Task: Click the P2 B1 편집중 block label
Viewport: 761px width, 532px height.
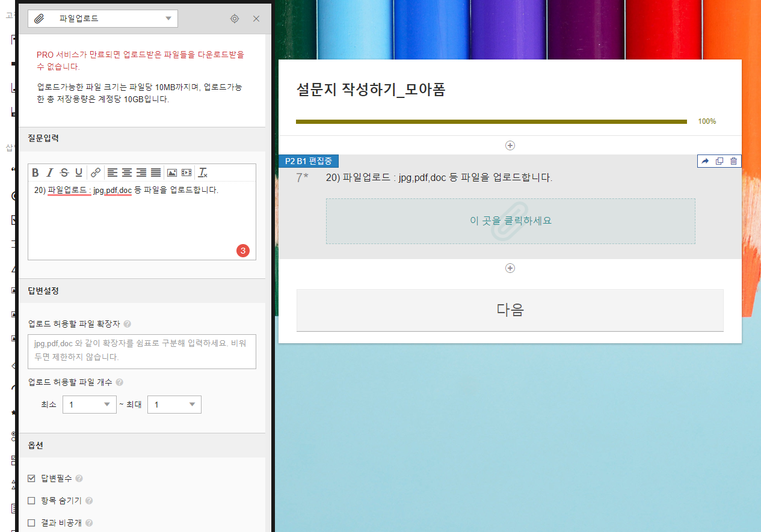Action: coord(309,161)
